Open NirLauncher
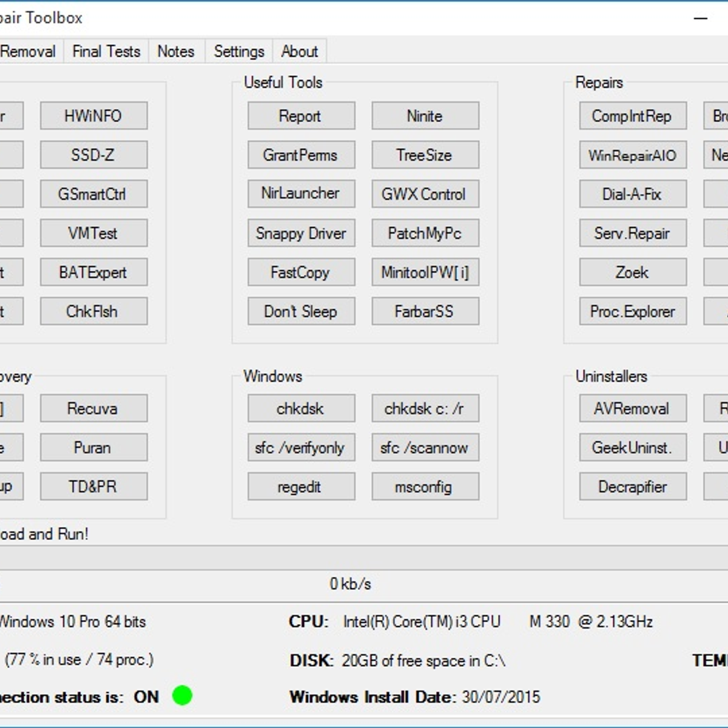The width and height of the screenshot is (728, 728). point(301,194)
